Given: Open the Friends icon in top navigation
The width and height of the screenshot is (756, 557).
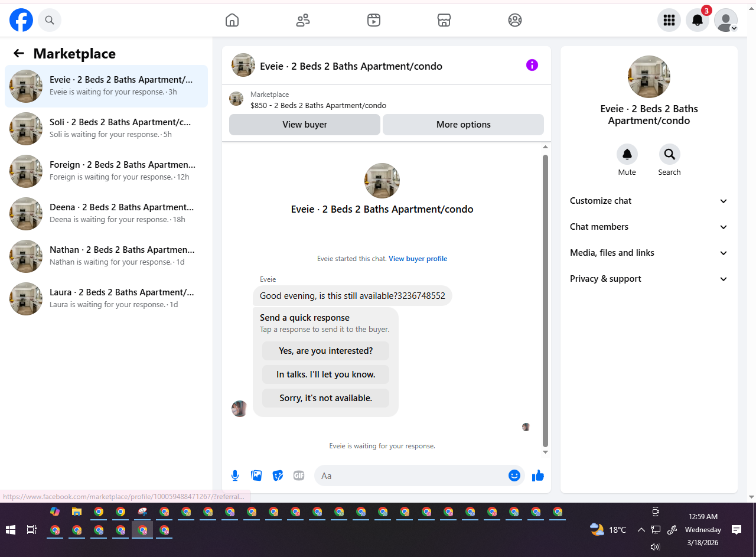Looking at the screenshot, I should click(303, 20).
